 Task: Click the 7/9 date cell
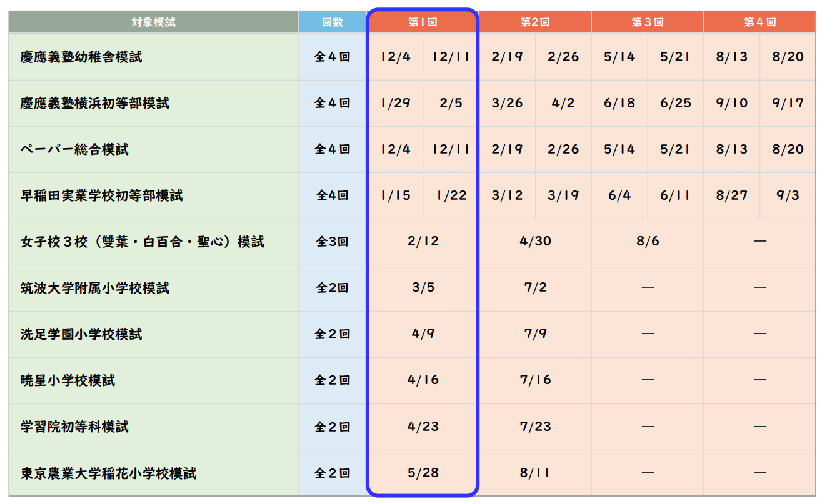535,334
